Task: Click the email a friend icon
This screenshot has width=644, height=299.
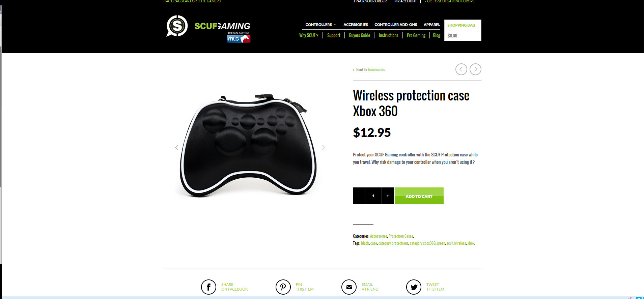Action: pyautogui.click(x=349, y=287)
